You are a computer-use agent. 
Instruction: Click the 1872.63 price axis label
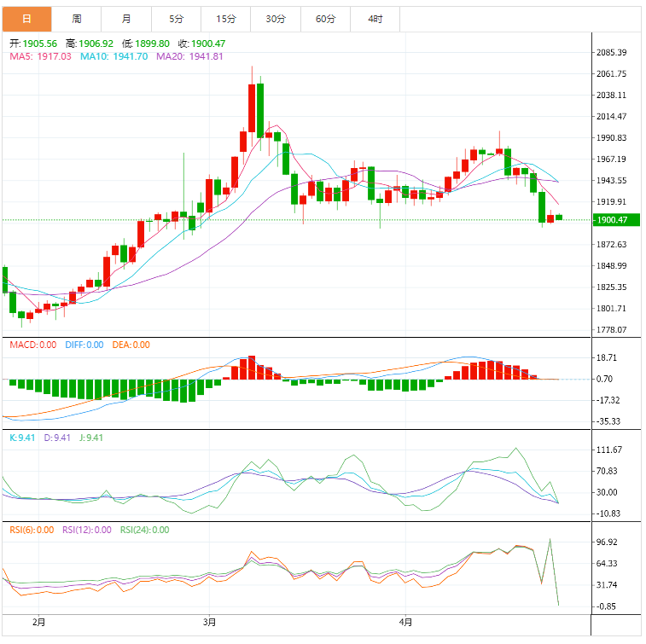(611, 245)
